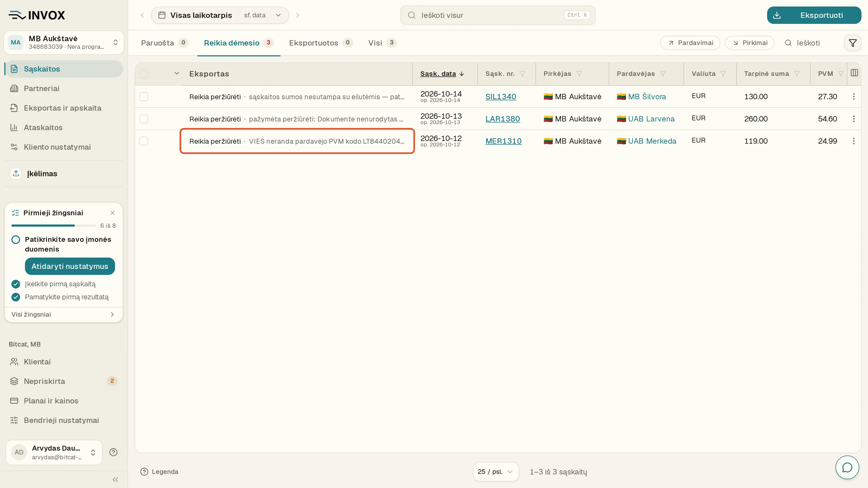Close the Pirmieji žingsniai panel
The image size is (868, 488).
[113, 213]
